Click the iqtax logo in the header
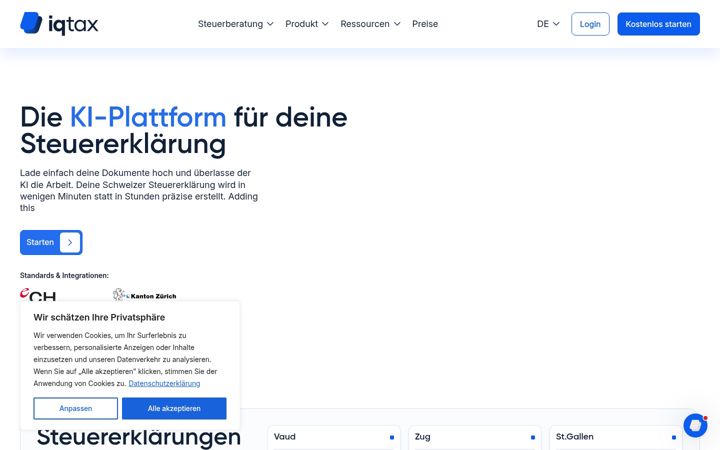 point(59,23)
